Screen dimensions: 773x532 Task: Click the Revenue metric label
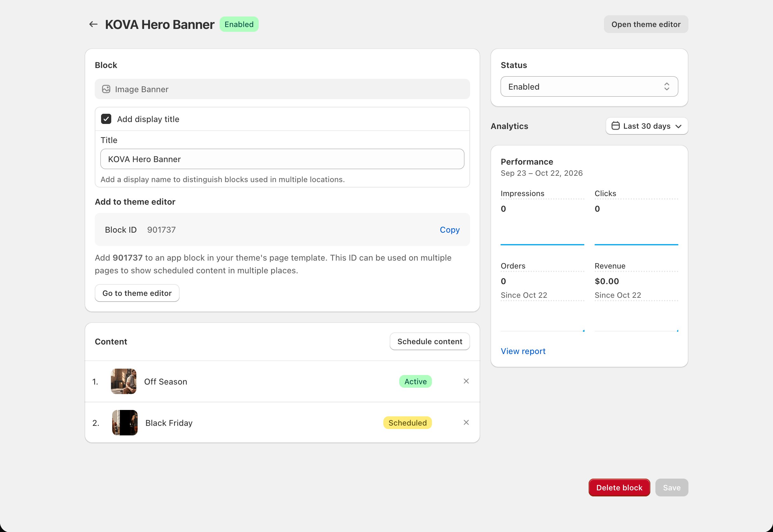(610, 266)
